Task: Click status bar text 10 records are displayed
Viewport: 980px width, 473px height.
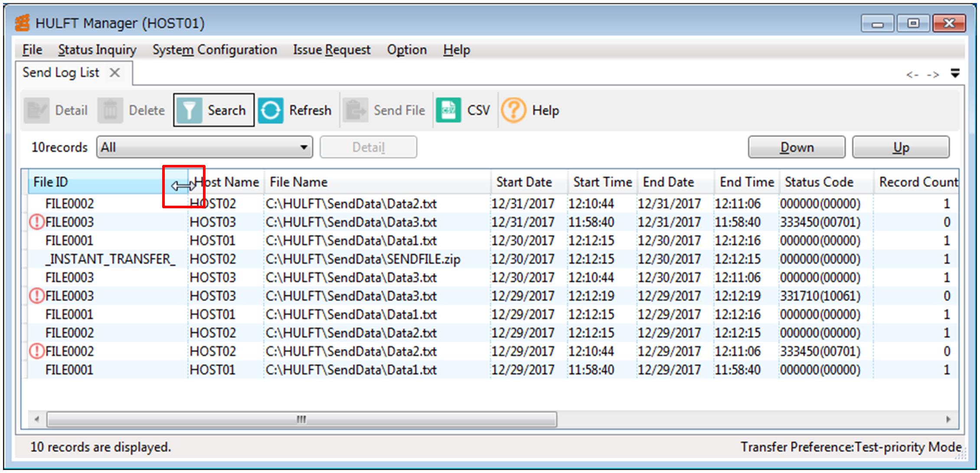Action: [101, 447]
